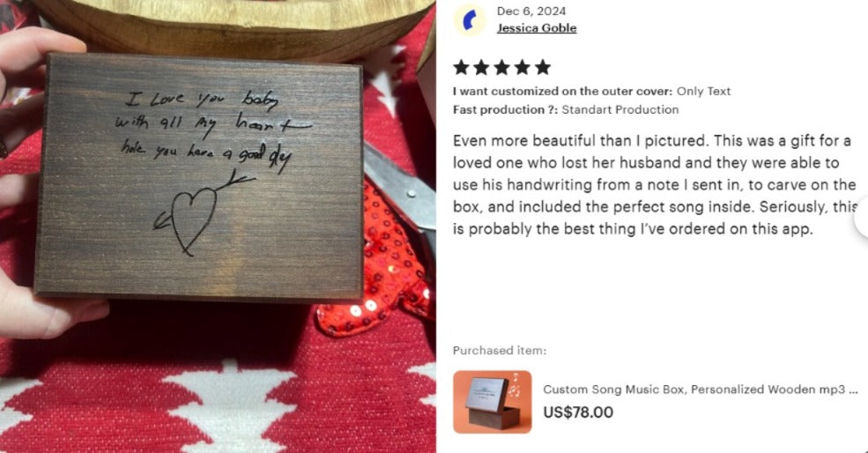
Task: Click the reviewer avatar icon
Action: point(470,20)
